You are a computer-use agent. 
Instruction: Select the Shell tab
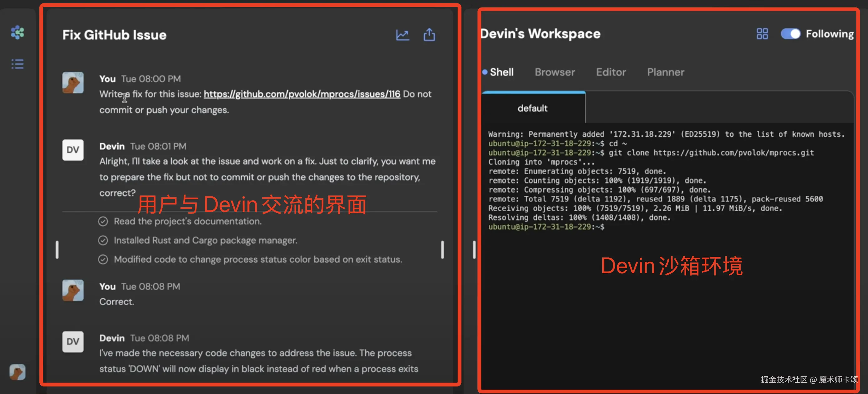[501, 72]
